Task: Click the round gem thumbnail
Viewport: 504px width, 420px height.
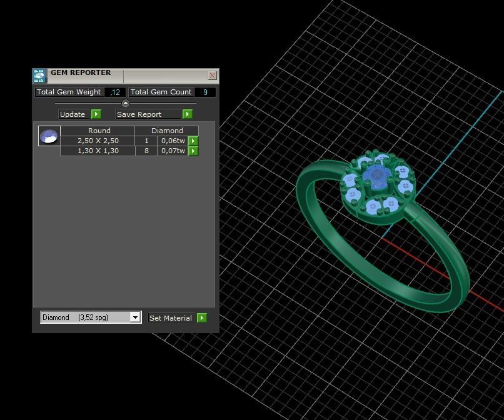Action: pyautogui.click(x=49, y=136)
